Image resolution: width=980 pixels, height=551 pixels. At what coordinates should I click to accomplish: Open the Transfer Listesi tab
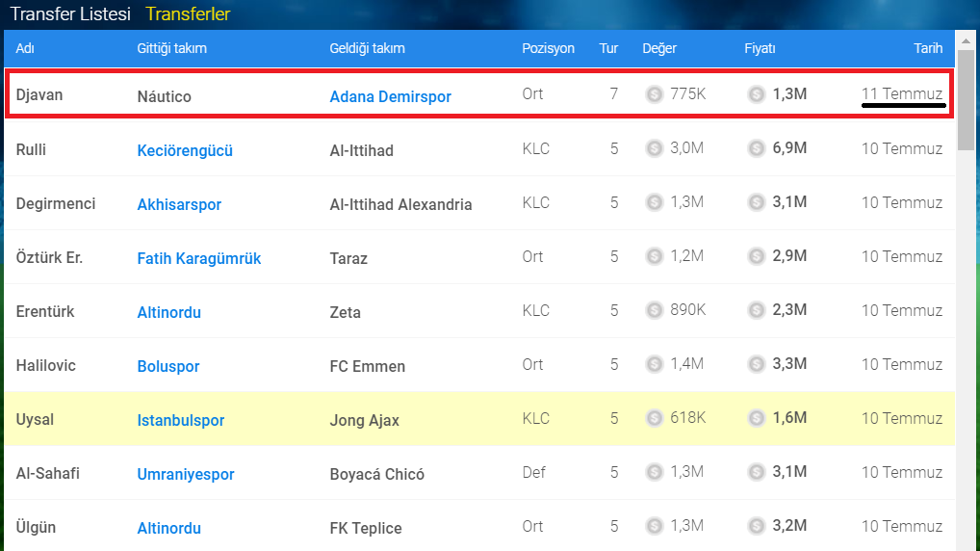[x=69, y=14]
